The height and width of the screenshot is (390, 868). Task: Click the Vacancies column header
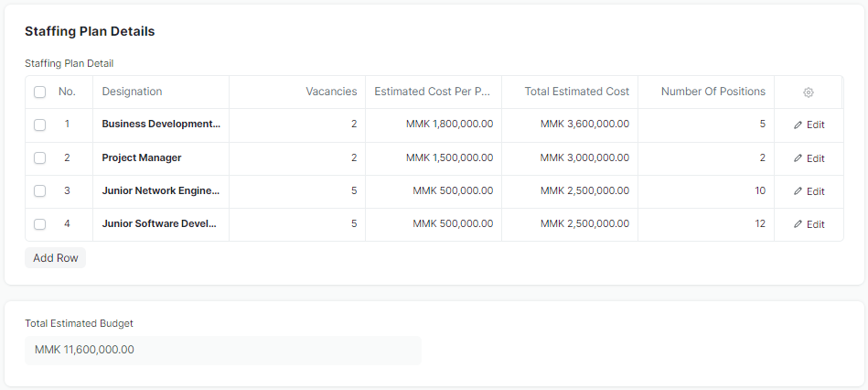tap(297, 92)
